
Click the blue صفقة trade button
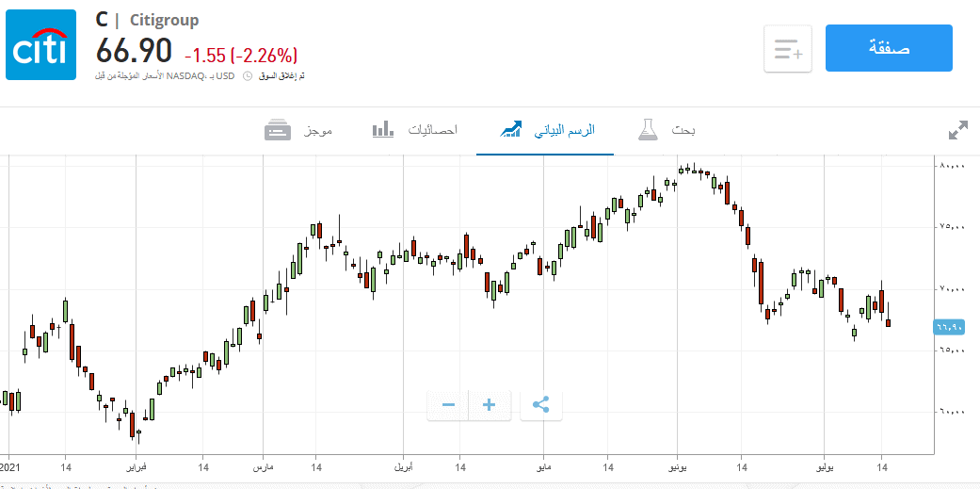[889, 48]
